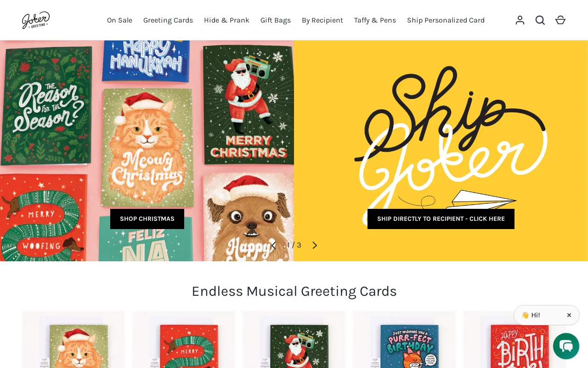Screen dimensions: 588x368
Task: Open the Santa boombox card thumbnail
Action: tap(294, 339)
